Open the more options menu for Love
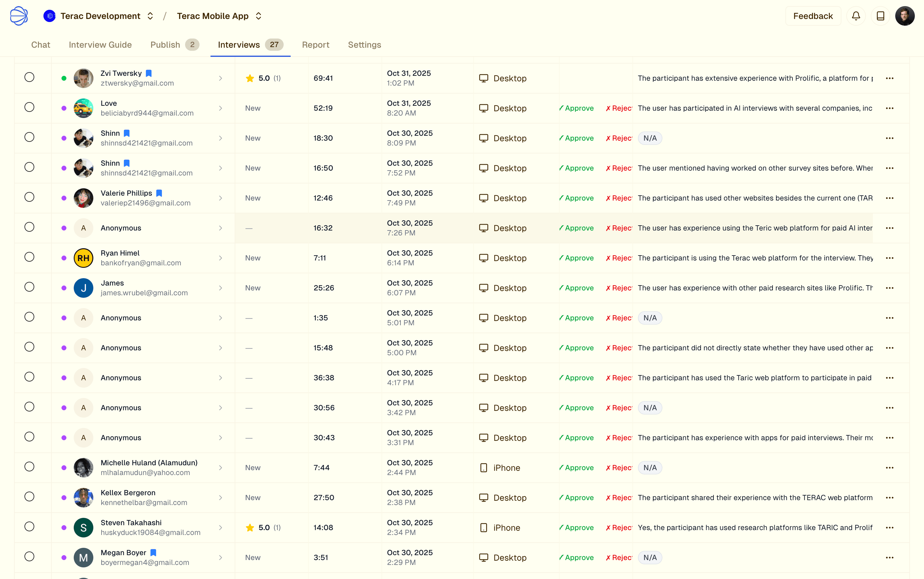 (x=889, y=108)
